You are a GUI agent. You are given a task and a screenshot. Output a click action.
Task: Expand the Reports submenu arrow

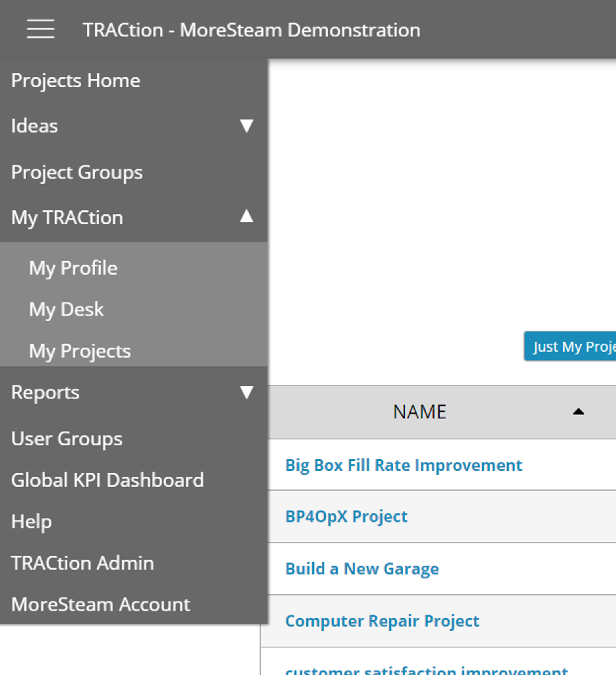coord(246,392)
